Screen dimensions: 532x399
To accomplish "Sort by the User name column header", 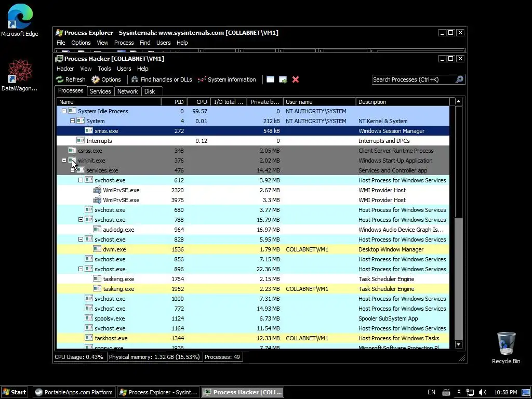I will 320,102.
